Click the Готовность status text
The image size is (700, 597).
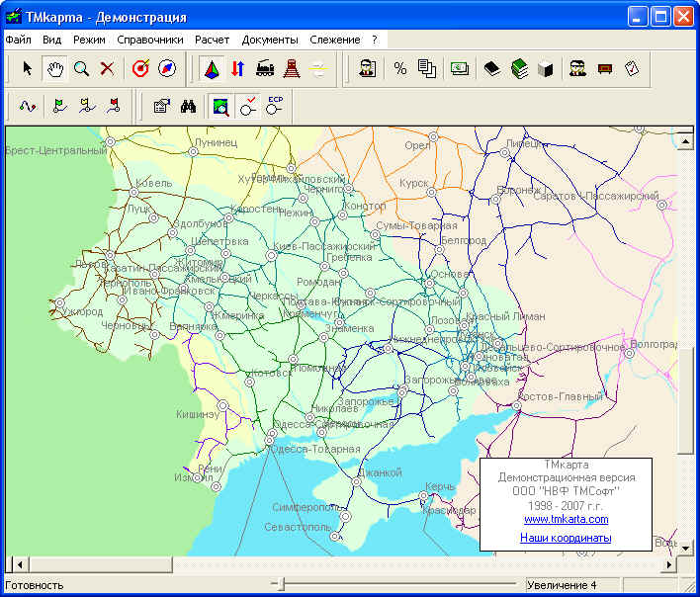pyautogui.click(x=35, y=585)
